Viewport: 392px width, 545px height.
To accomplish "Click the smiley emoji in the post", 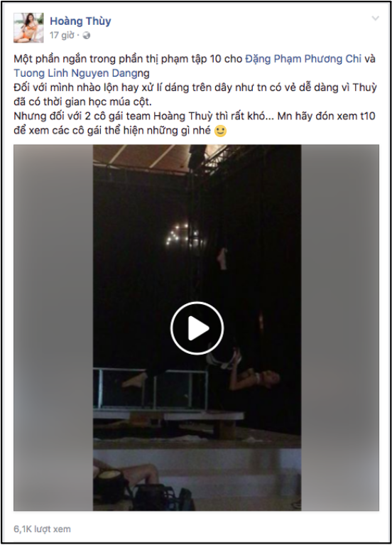I will [x=220, y=131].
